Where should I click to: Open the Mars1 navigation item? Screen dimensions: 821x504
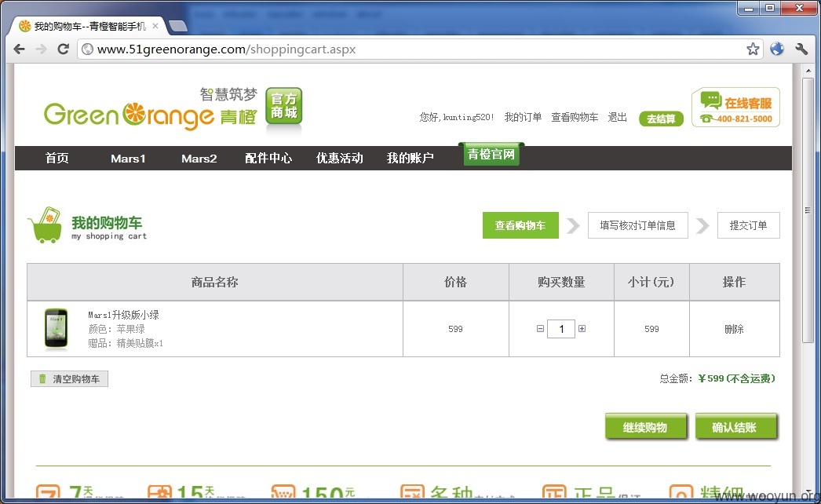[128, 159]
